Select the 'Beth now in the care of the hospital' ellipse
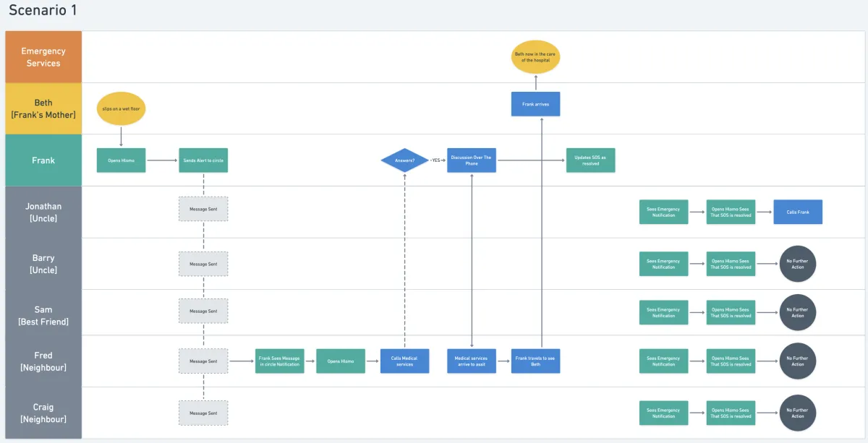The height and width of the screenshot is (443, 868). [536, 57]
